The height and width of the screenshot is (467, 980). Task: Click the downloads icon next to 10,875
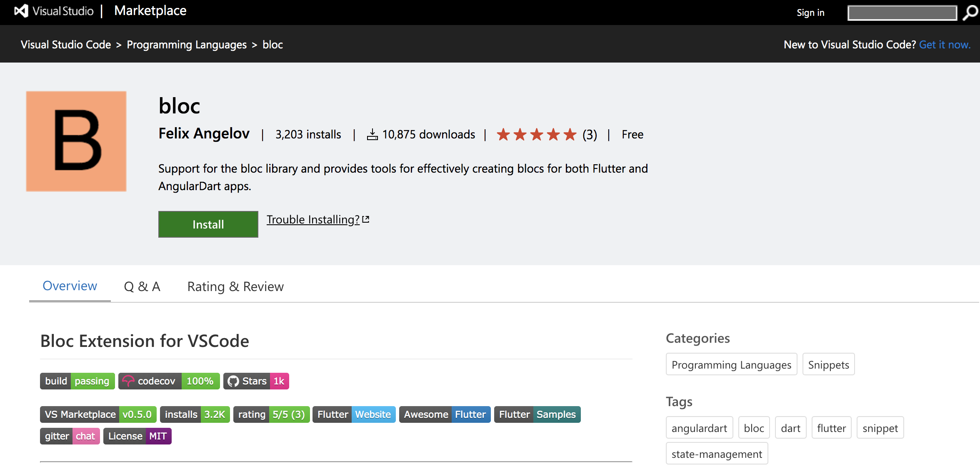pos(372,135)
